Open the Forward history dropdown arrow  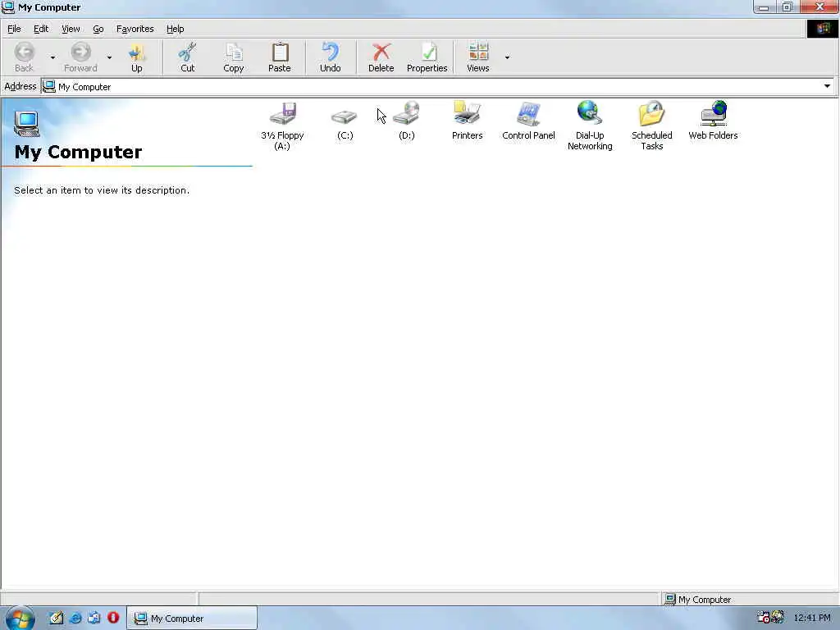point(109,57)
